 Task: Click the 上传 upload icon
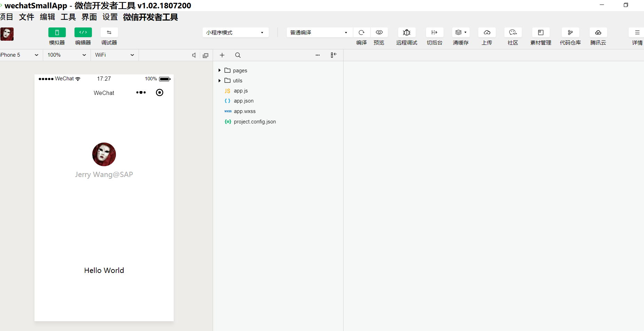click(487, 32)
